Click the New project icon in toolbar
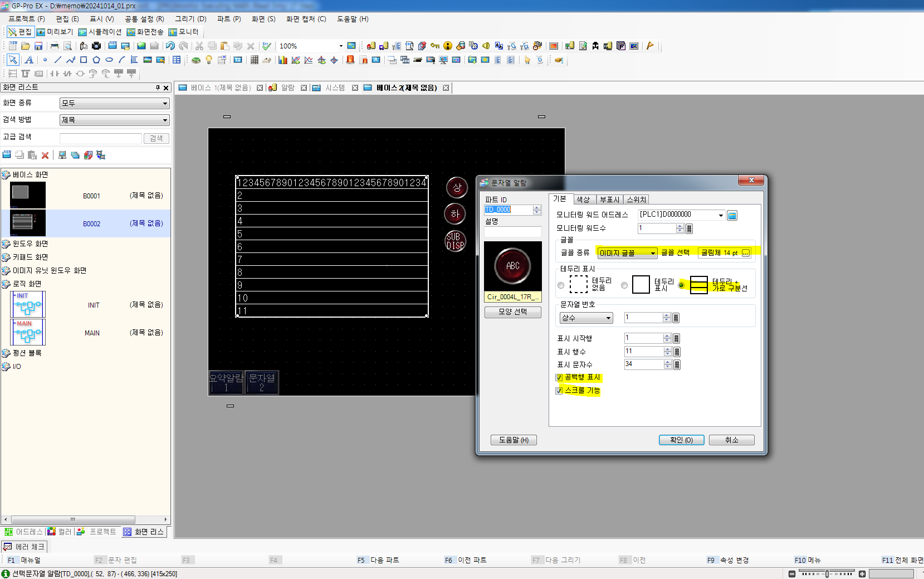This screenshot has height=579, width=924. tap(13, 46)
